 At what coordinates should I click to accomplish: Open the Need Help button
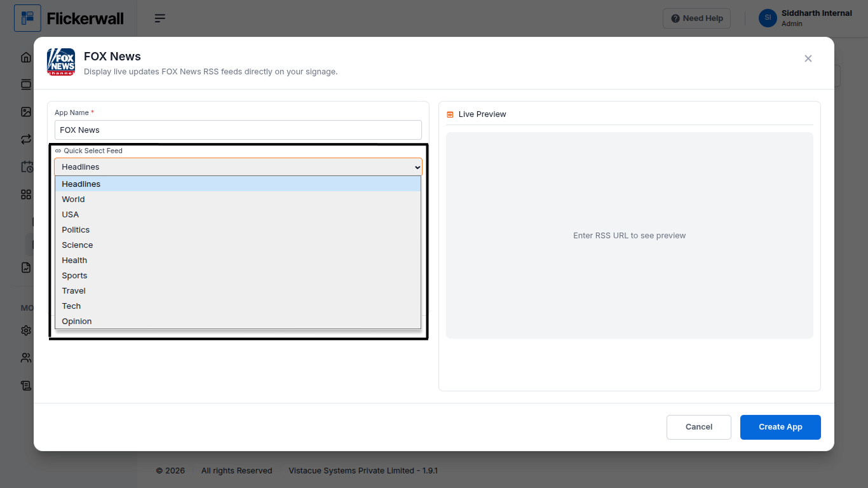point(696,18)
